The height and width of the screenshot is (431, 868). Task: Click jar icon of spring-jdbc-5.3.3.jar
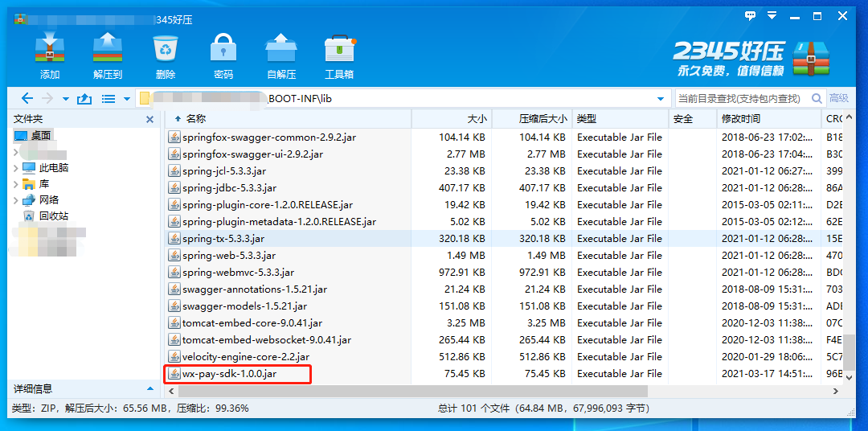click(x=174, y=188)
